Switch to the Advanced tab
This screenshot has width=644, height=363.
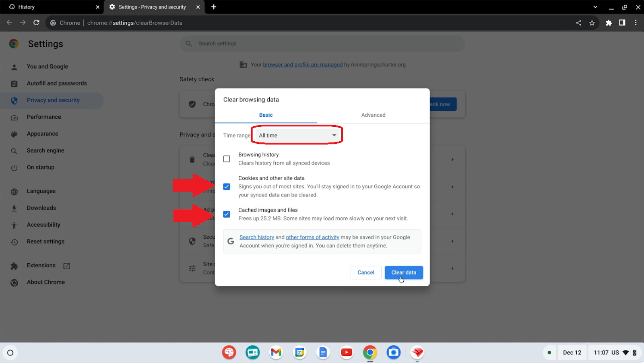click(373, 115)
